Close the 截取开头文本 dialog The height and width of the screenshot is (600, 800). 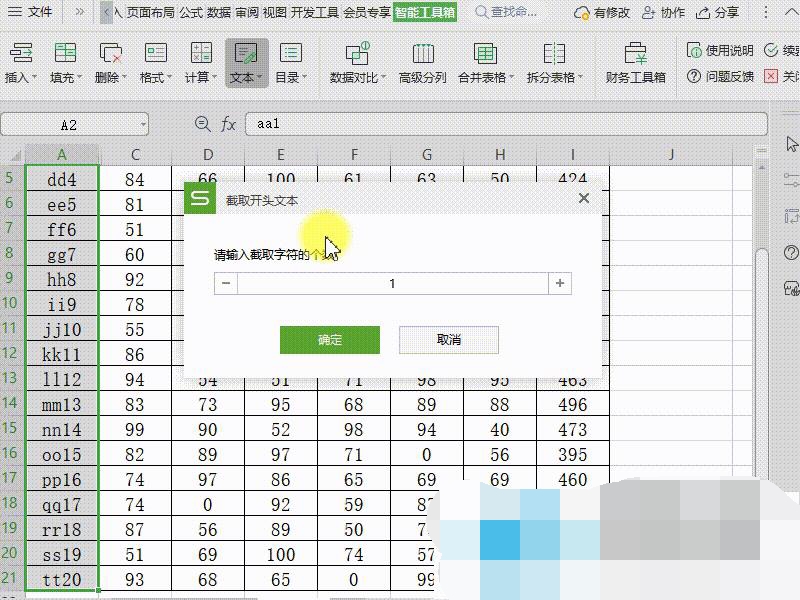point(584,199)
